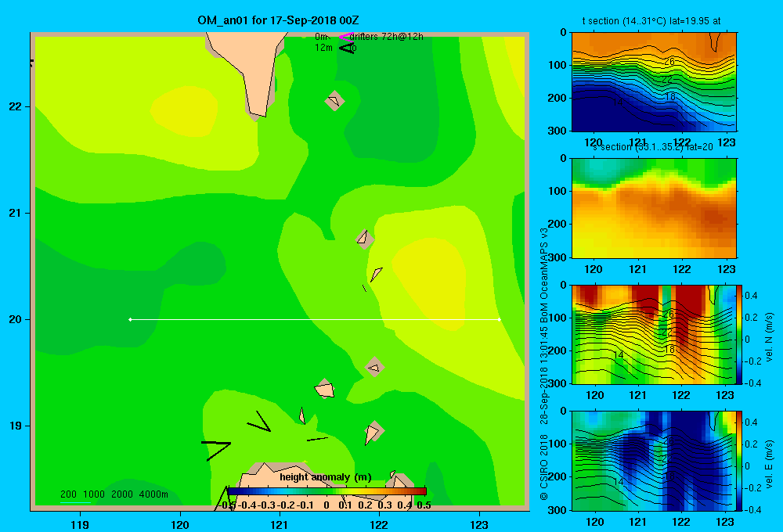Open the eastward velocity section panel

(x=654, y=461)
